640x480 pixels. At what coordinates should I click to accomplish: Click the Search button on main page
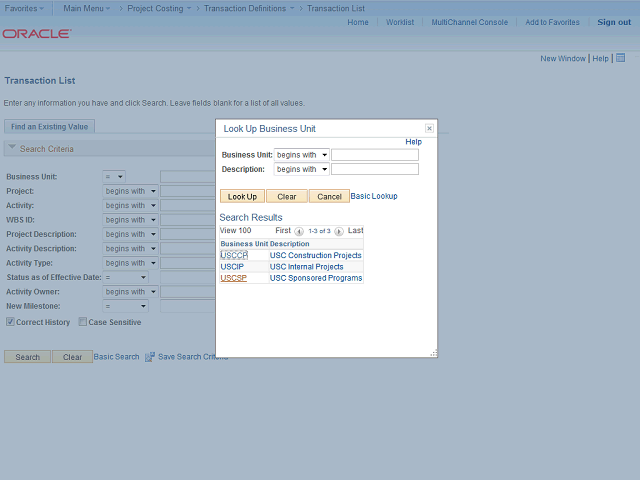[x=27, y=357]
